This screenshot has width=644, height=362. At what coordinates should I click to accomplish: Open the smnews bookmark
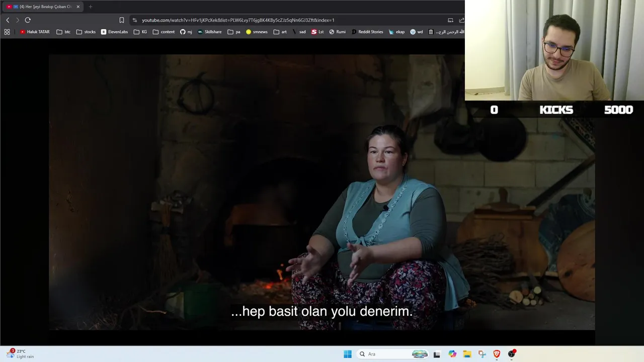(x=257, y=32)
